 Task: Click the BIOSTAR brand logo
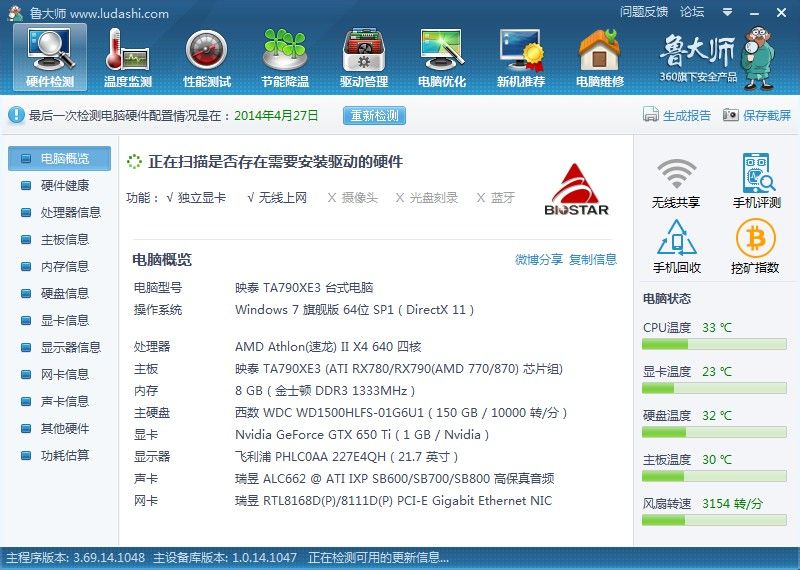coord(577,190)
